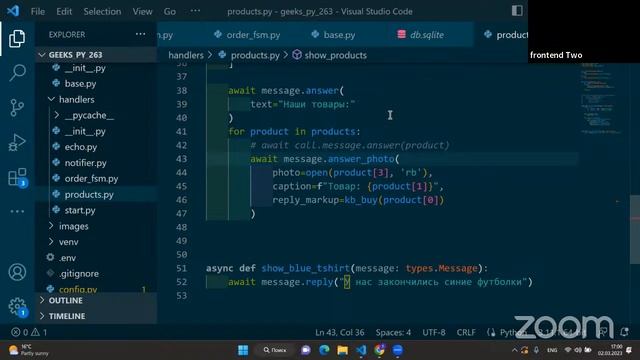
Task: Open File Explorer from taskbar
Action: coord(342,350)
